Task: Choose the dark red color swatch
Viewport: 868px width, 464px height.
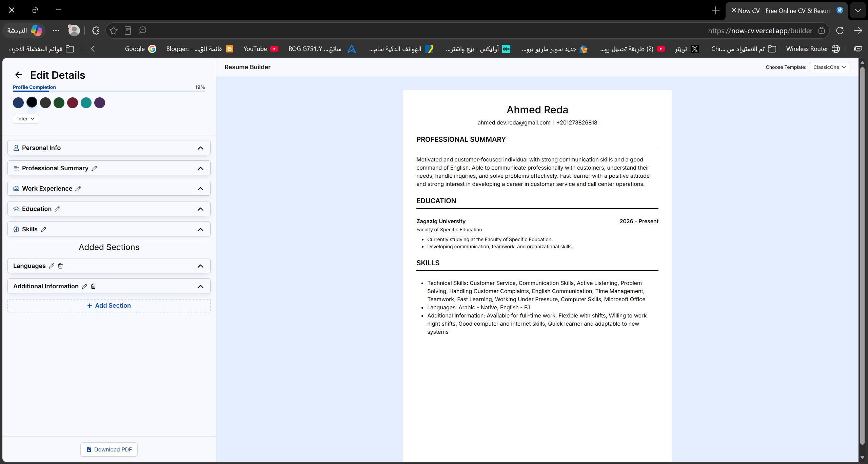Action: click(73, 103)
